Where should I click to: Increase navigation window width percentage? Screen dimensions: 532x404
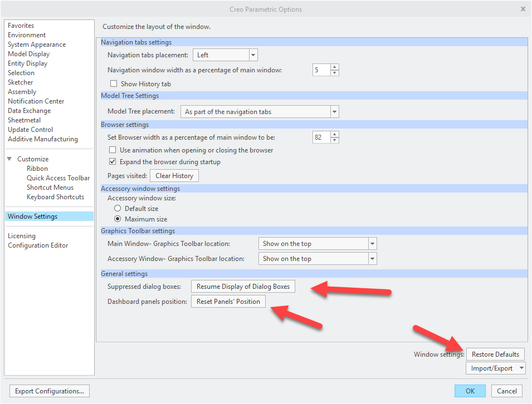[x=335, y=67]
